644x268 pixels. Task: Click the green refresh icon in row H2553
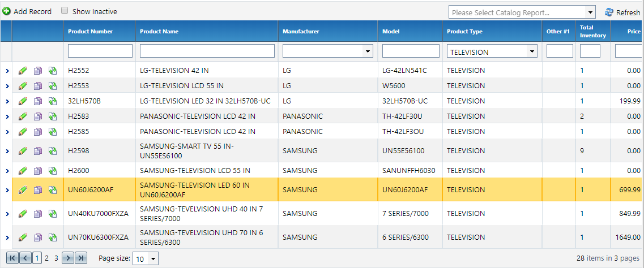pyautogui.click(x=52, y=85)
